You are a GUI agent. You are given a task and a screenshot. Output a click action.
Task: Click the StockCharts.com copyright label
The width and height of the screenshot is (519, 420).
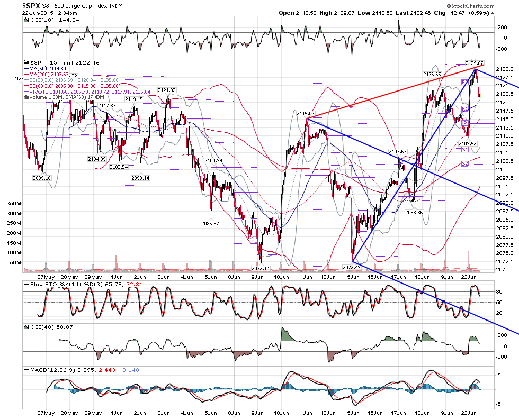pyautogui.click(x=470, y=6)
